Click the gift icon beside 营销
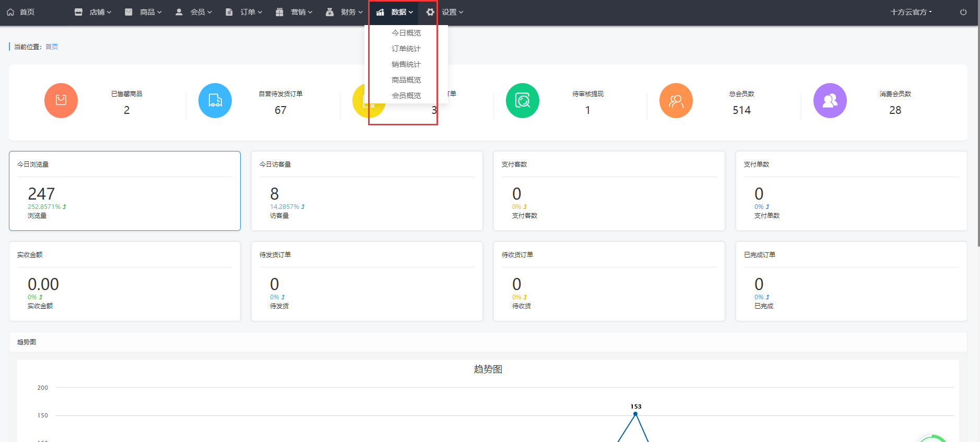This screenshot has width=980, height=442. tap(279, 12)
